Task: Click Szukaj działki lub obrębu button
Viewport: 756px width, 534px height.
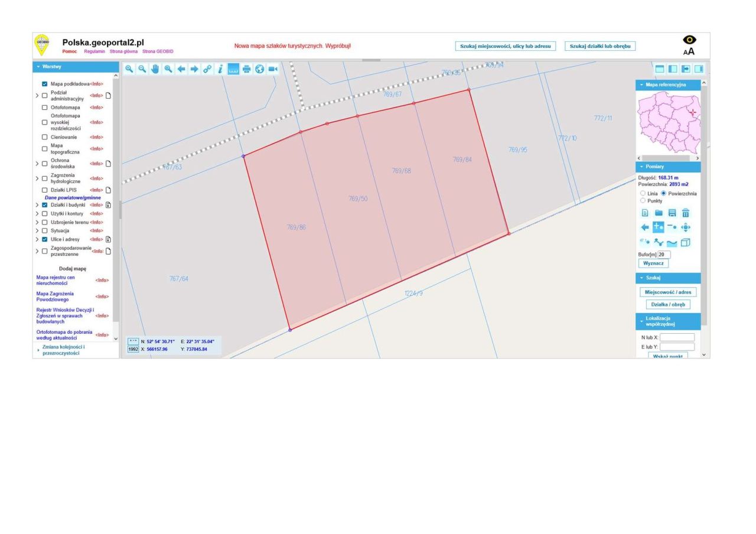Action: (x=600, y=46)
